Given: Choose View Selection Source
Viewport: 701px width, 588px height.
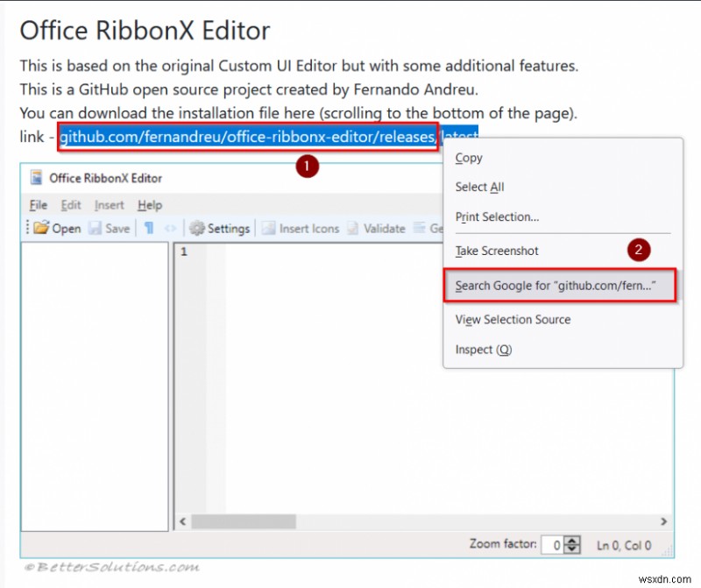Looking at the screenshot, I should click(513, 319).
